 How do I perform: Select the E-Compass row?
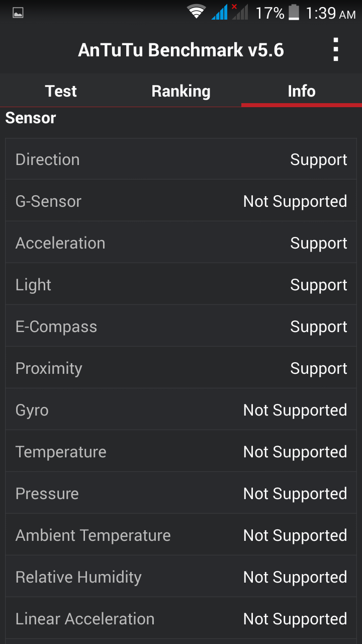(x=181, y=327)
